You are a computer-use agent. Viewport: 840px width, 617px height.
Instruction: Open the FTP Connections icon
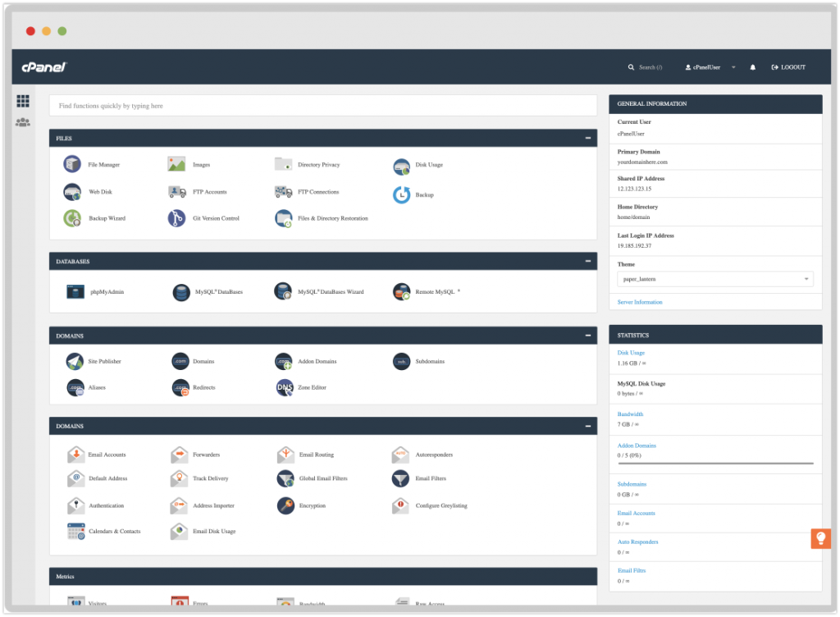point(283,191)
